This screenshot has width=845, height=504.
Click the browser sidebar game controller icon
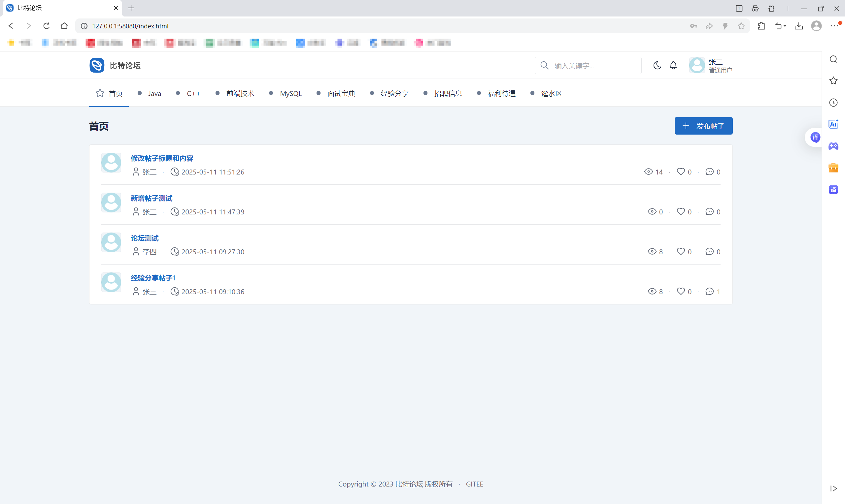tap(833, 146)
